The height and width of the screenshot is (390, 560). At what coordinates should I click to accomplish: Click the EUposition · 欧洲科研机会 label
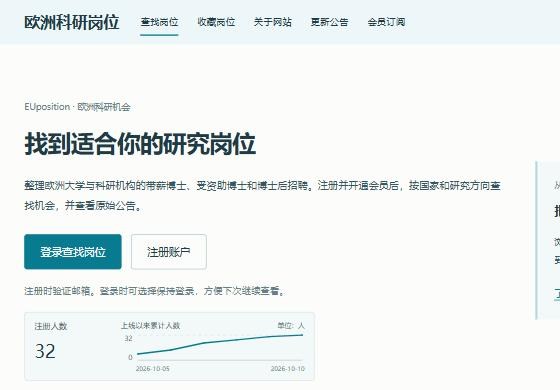(x=77, y=107)
